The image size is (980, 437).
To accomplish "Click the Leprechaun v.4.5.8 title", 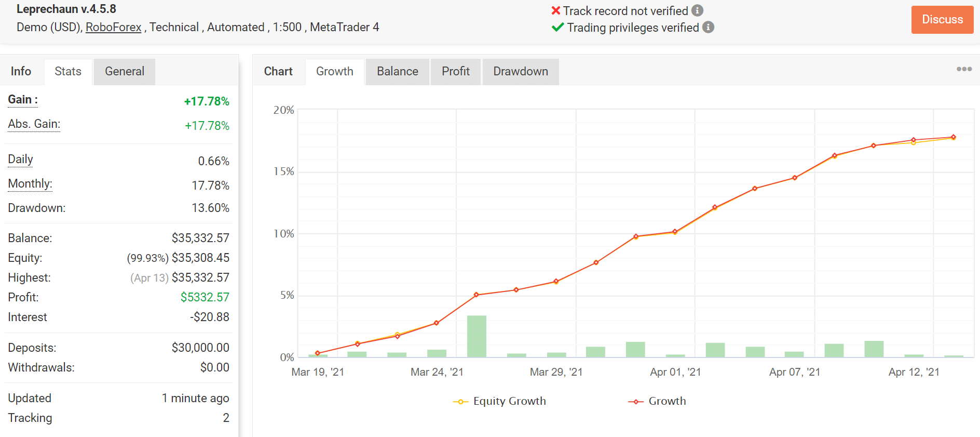I will click(66, 9).
